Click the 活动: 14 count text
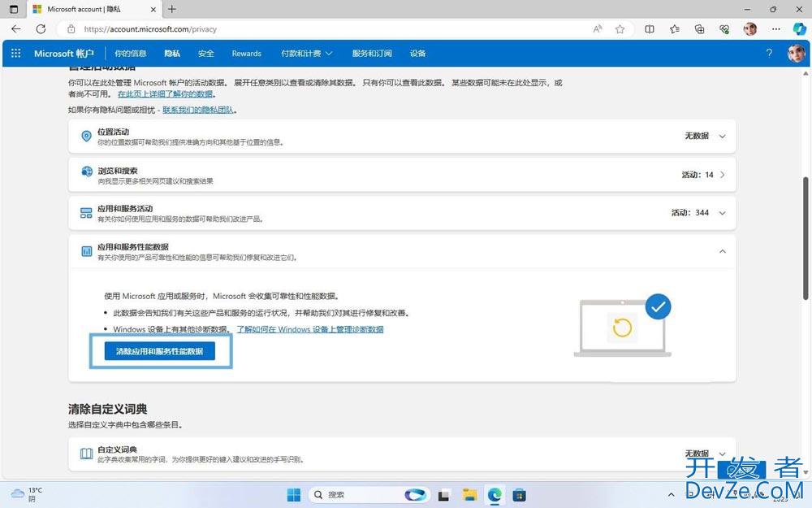The width and height of the screenshot is (812, 508). 697,175
